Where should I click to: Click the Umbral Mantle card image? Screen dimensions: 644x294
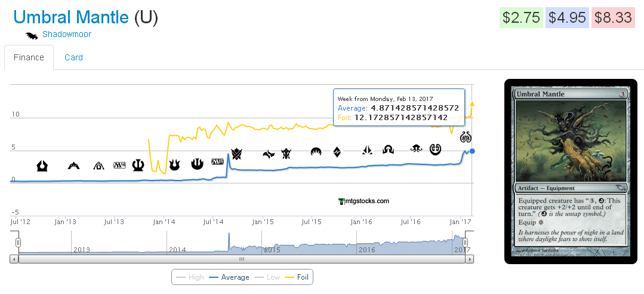[571, 171]
